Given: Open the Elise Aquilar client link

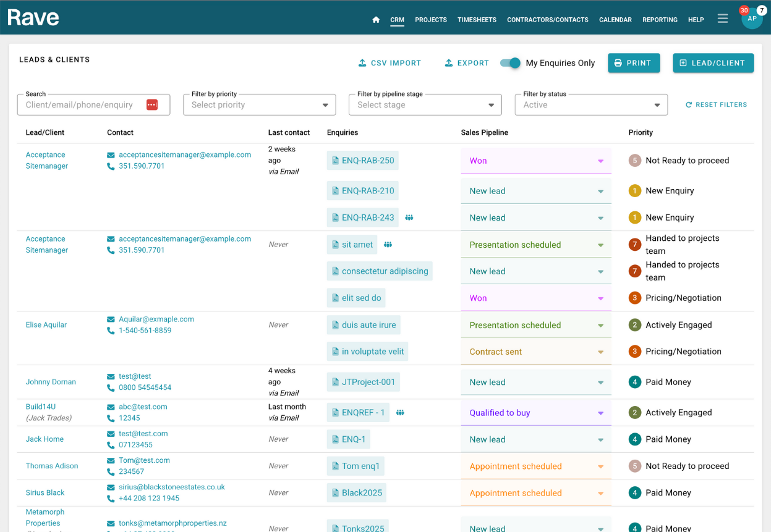Looking at the screenshot, I should coord(46,325).
